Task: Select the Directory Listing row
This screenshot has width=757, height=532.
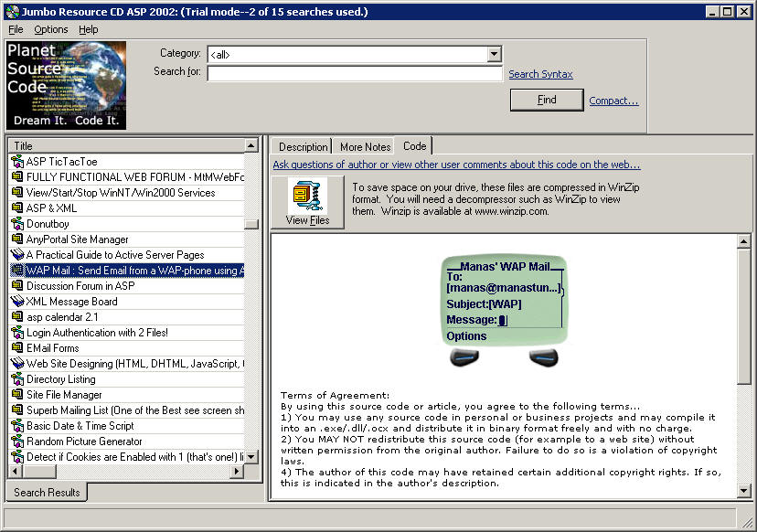Action: coord(127,379)
